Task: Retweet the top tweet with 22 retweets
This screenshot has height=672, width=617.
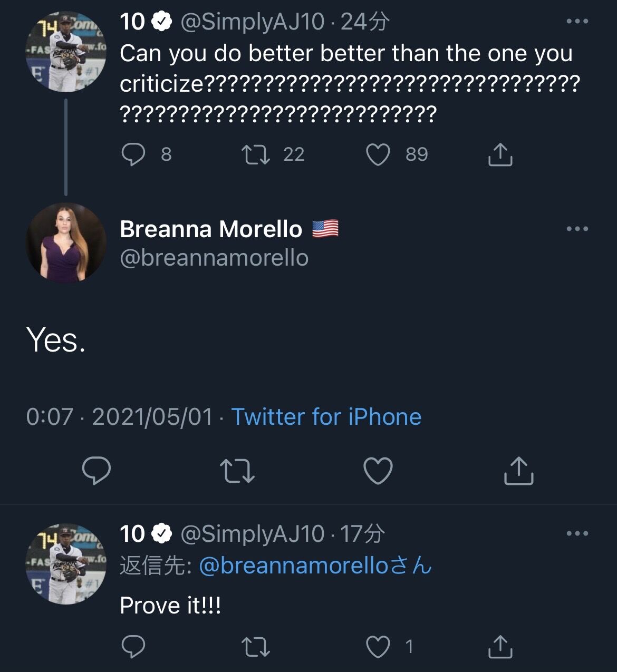Action: [256, 154]
